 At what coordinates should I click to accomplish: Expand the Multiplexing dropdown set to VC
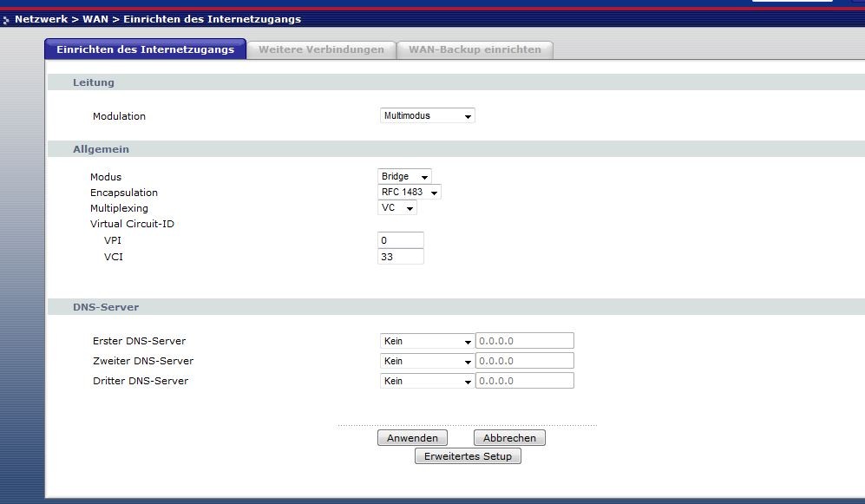click(x=397, y=208)
